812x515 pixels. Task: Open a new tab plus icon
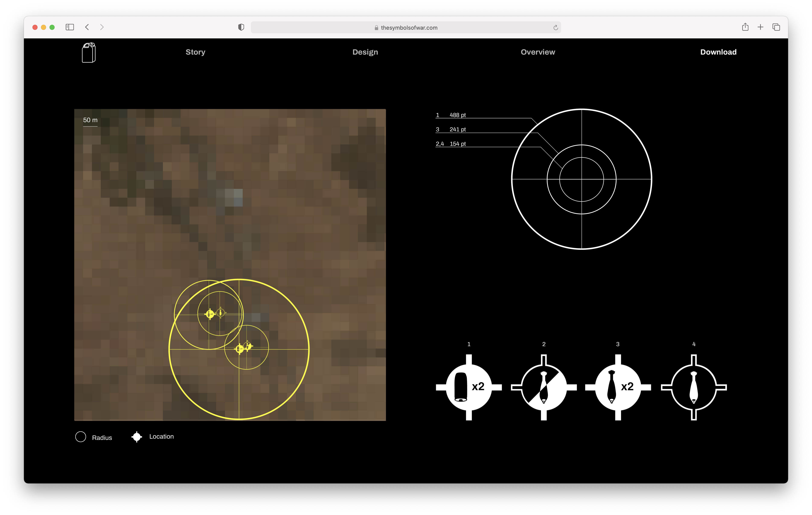pyautogui.click(x=760, y=27)
